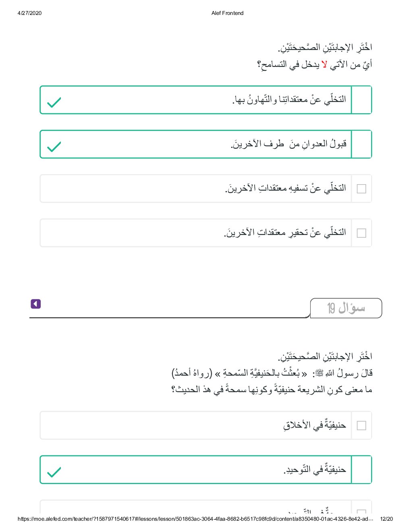Click the green checkmark beside "قبولُ العدوانِ"
The image size is (411, 532).
pyautogui.click(x=54, y=147)
